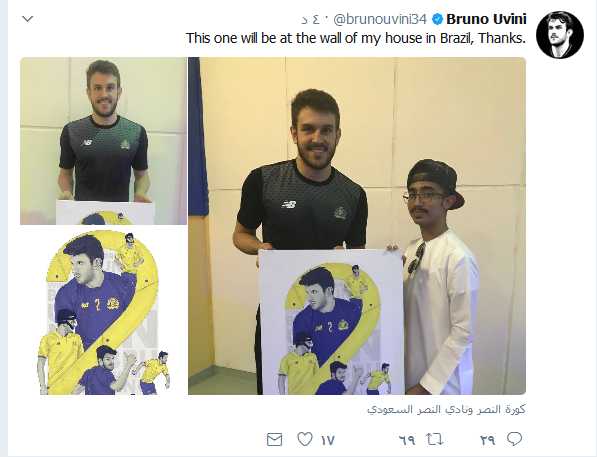Click the like count ١٧
The height and width of the screenshot is (457, 597).
click(x=327, y=440)
